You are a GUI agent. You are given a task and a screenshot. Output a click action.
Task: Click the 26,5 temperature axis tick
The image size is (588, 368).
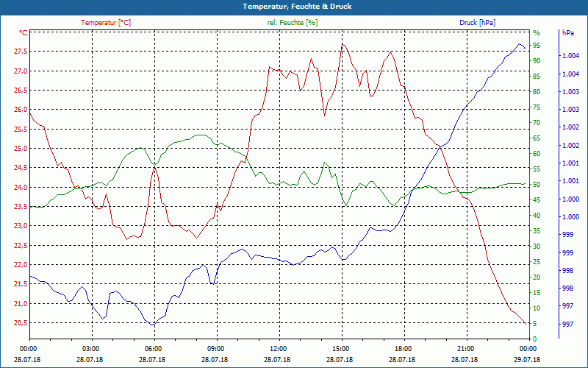(21, 90)
